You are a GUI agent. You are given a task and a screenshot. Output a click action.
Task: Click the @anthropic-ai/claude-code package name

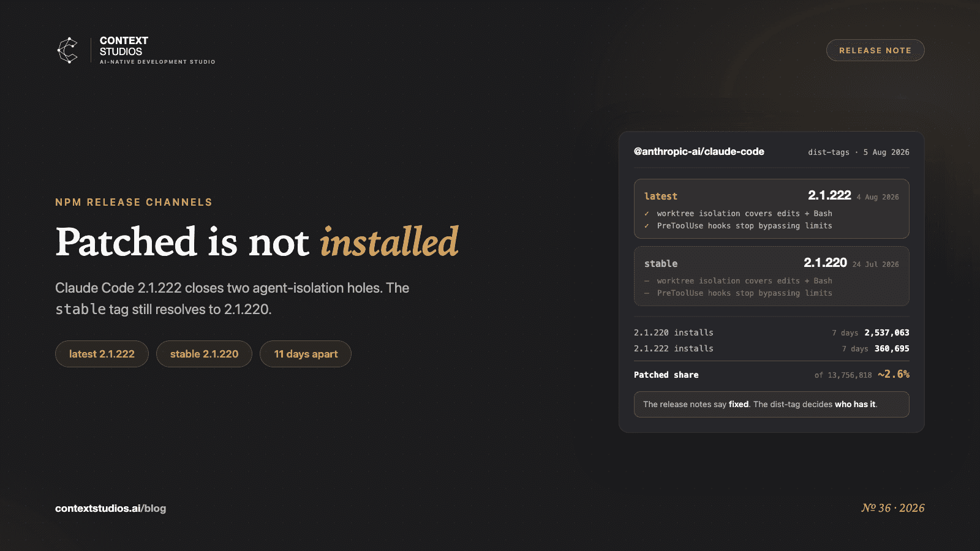[x=699, y=151]
